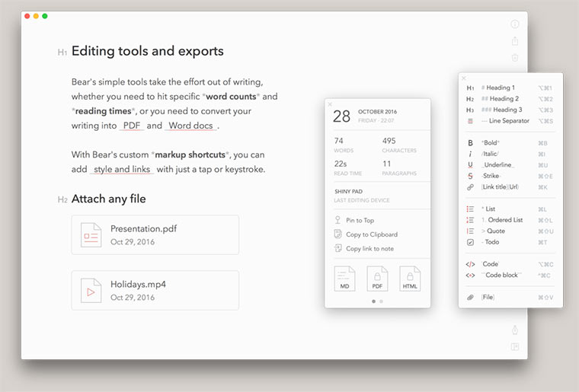
Task: Click the H2 Heading 2 icon in format panel
Action: click(x=470, y=99)
